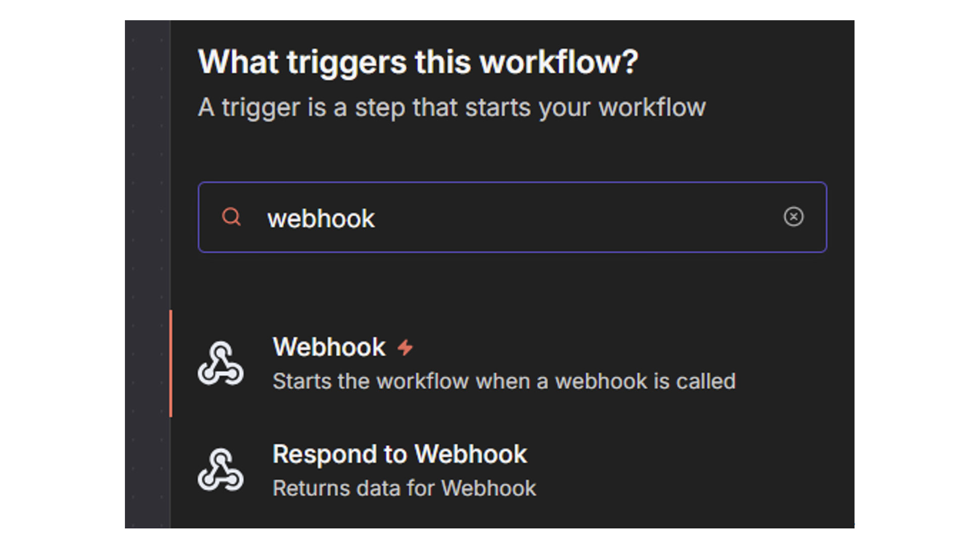Click 'Starts the workflow when a webhook is called'
Screen dimensions: 980x550
pyautogui.click(x=504, y=382)
